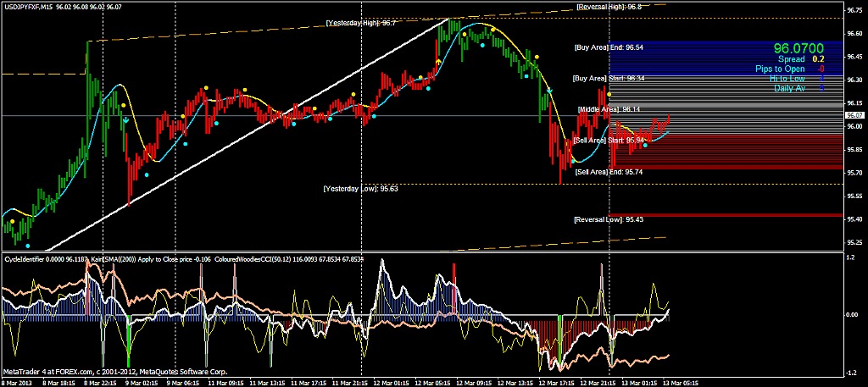Click the 11 Mar 13:15 time label
The image size is (868, 387).
point(265,383)
